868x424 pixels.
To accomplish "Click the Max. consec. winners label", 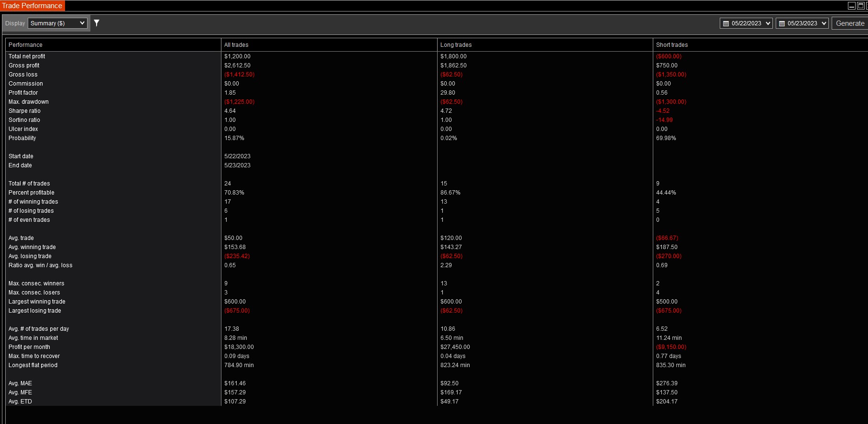I will 36,283.
